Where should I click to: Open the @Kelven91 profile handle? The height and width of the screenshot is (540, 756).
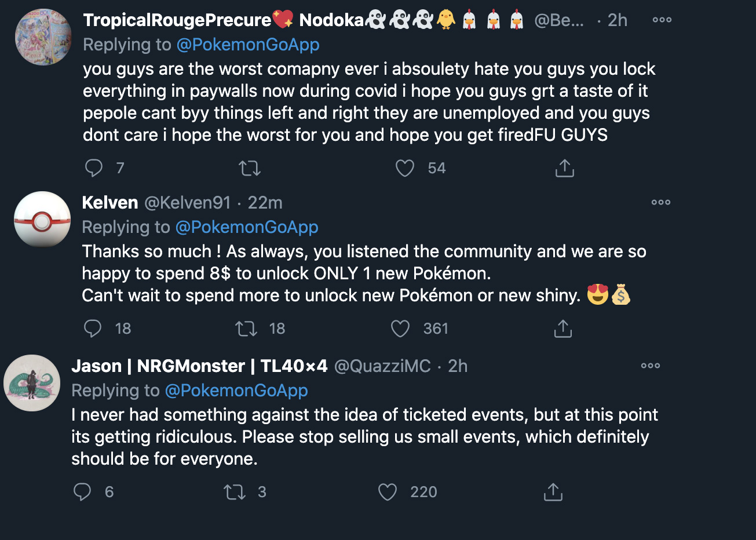tap(187, 203)
